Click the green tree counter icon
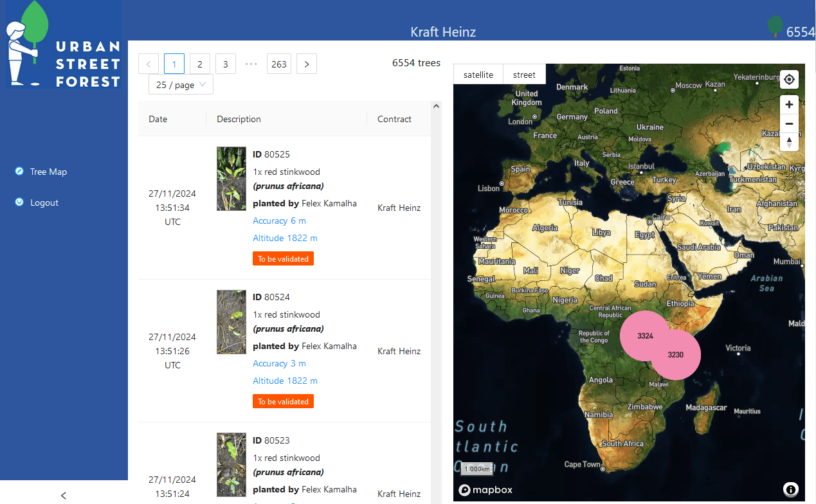 [775, 26]
